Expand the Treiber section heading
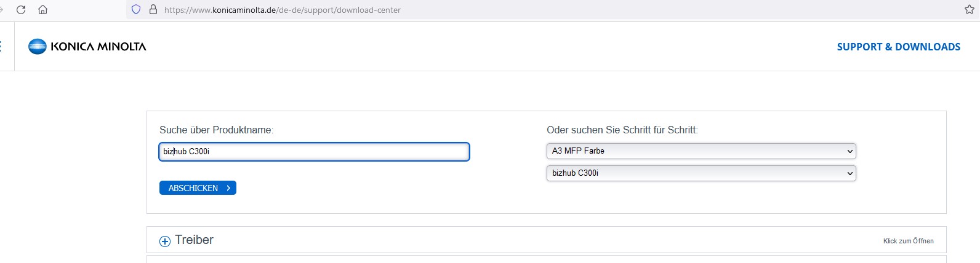The image size is (980, 263). click(x=194, y=240)
